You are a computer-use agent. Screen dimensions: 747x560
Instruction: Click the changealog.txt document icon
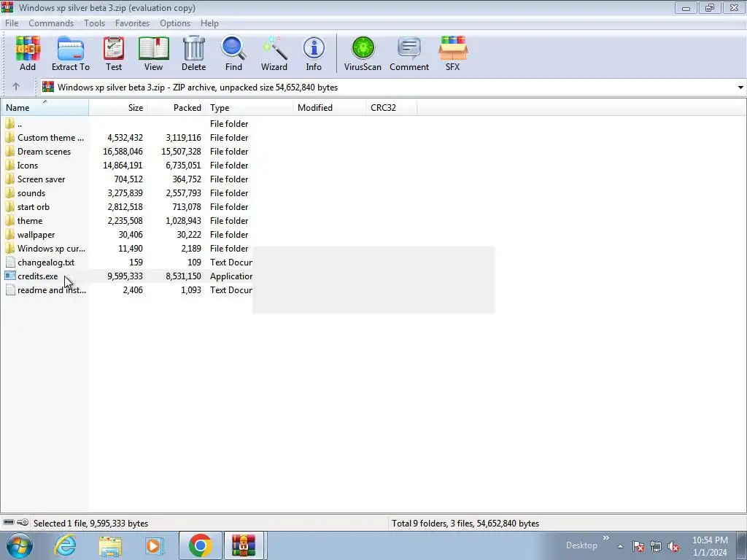coord(10,262)
